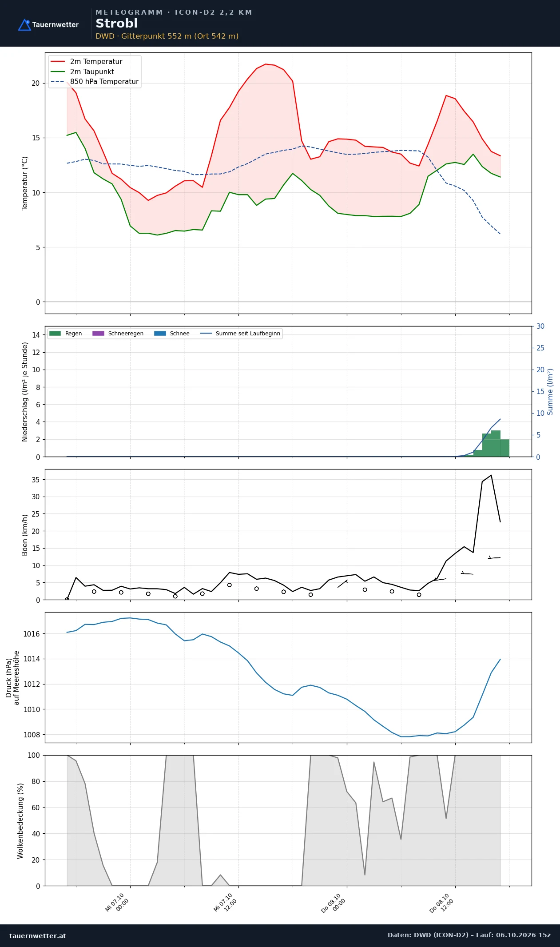Click the green 2m Taupunkt legend line
The height and width of the screenshot is (947, 560).
58,72
